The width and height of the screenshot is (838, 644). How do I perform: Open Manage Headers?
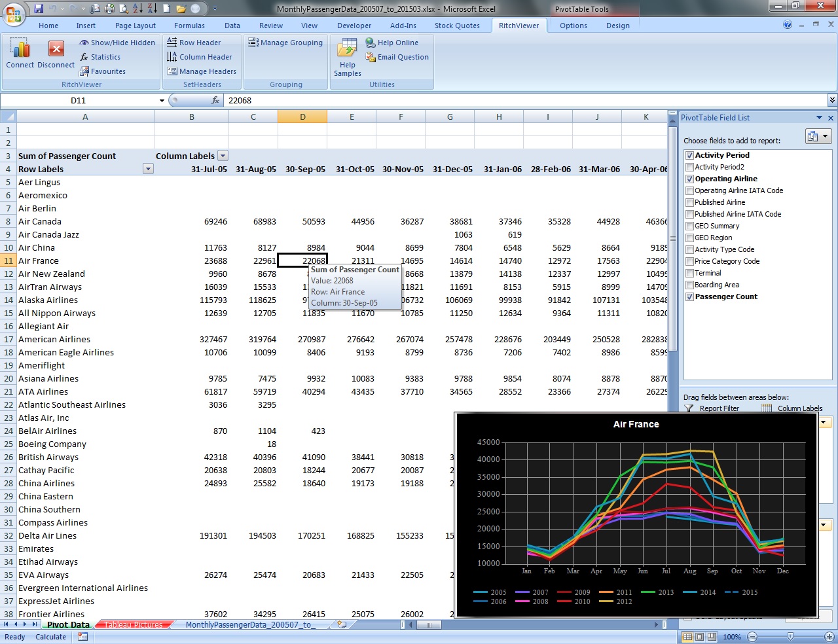pyautogui.click(x=202, y=71)
